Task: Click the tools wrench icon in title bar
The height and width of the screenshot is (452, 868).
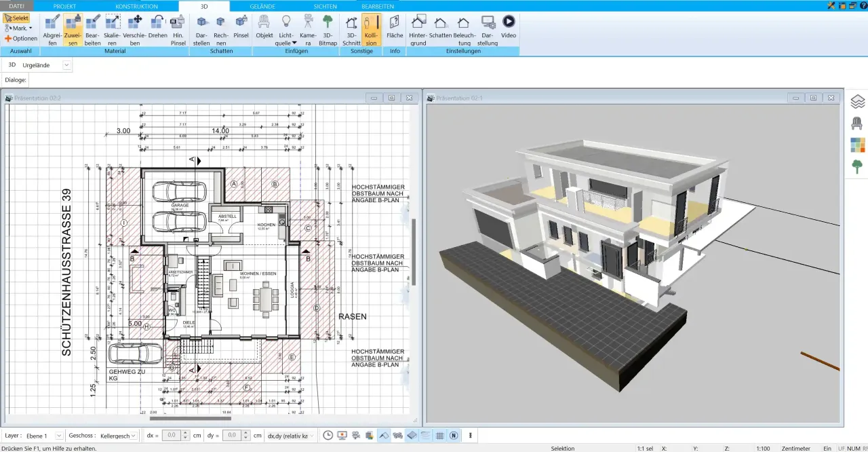Action: pos(831,5)
